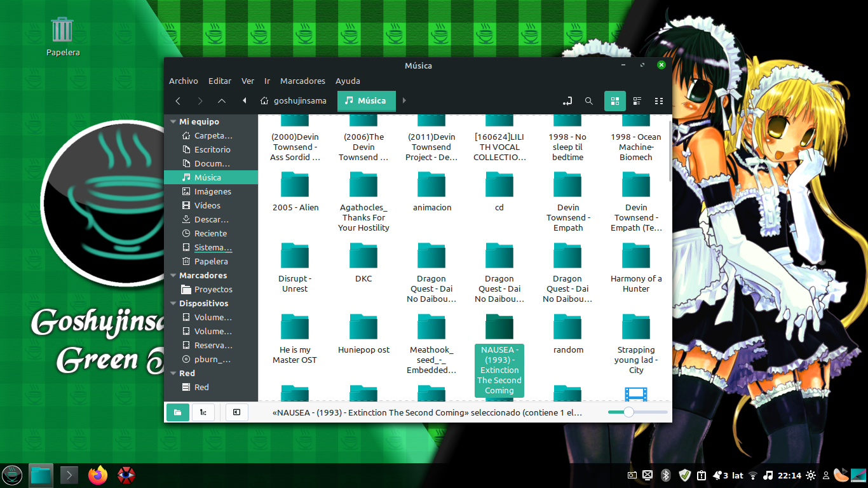This screenshot has height=488, width=868.
Task: Collapse the Marcadores sidebar section
Action: (172, 276)
